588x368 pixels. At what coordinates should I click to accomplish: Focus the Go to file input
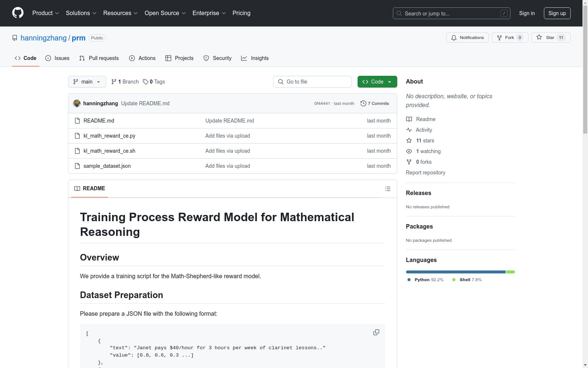[312, 82]
